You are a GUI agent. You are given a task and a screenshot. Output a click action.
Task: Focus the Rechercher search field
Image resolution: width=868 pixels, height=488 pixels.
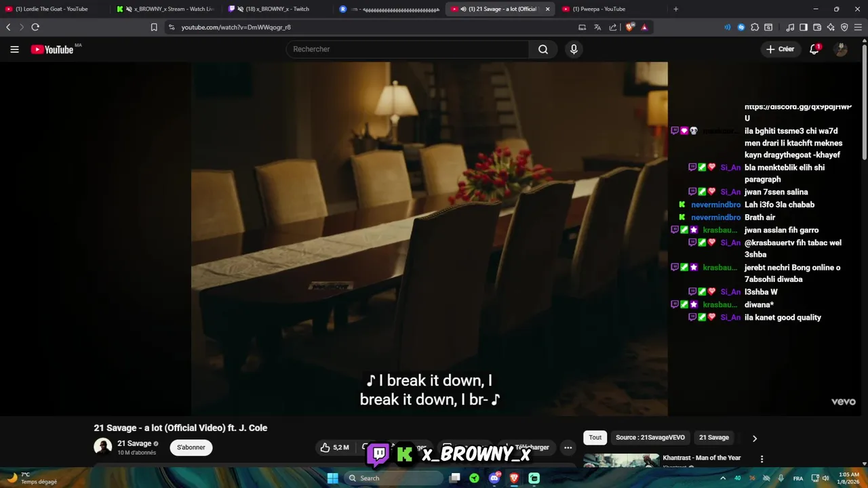pyautogui.click(x=408, y=49)
